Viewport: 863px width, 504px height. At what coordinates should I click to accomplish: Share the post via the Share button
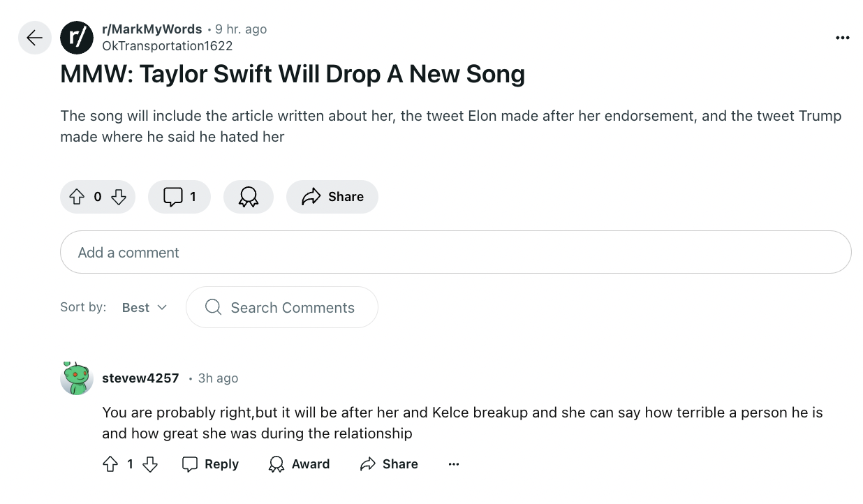click(332, 197)
